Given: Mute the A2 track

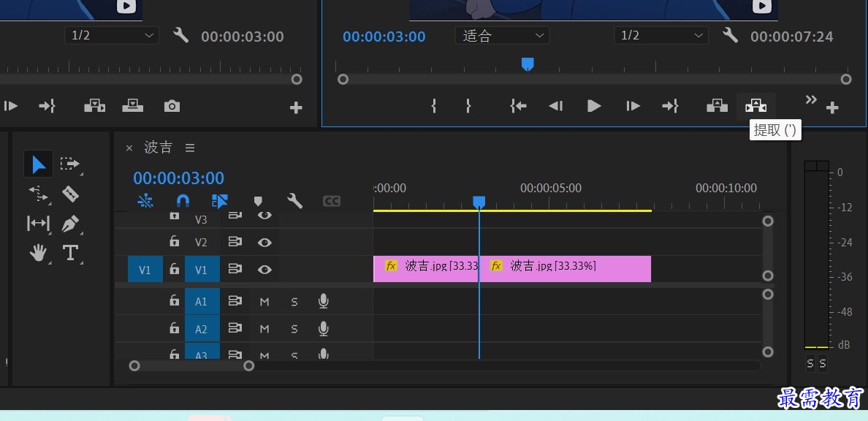Looking at the screenshot, I should click(x=264, y=329).
